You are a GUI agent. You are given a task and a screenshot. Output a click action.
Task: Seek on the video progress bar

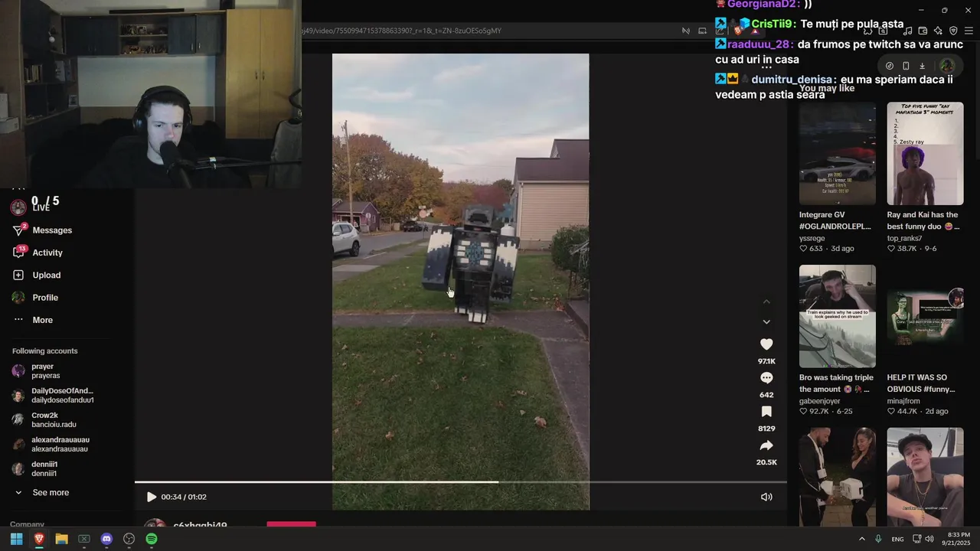pos(461,482)
